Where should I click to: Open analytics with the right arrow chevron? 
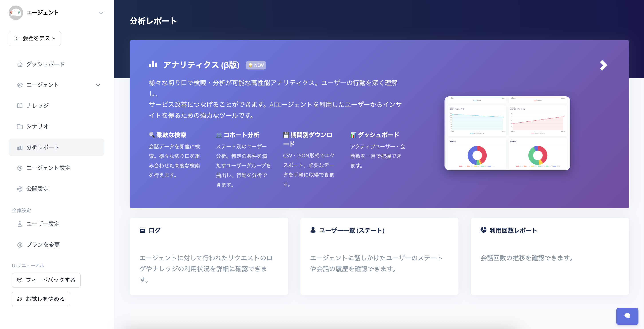pyautogui.click(x=603, y=65)
